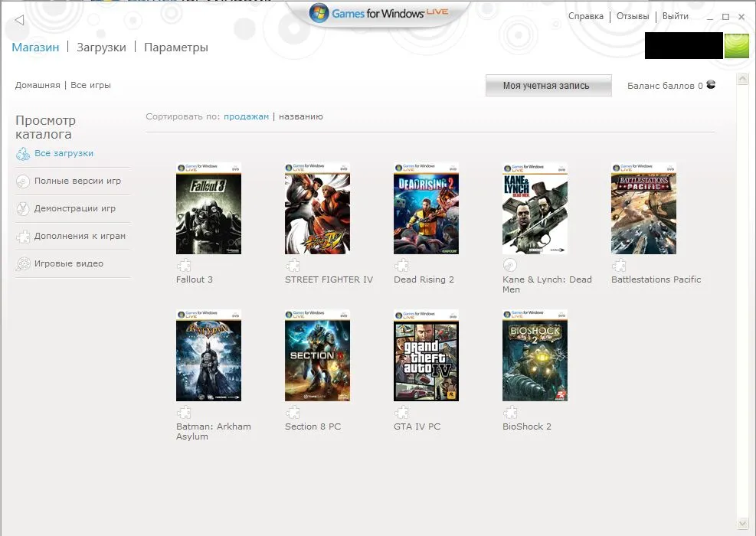Click the 'Баланс баллов 0' text

[x=665, y=86]
